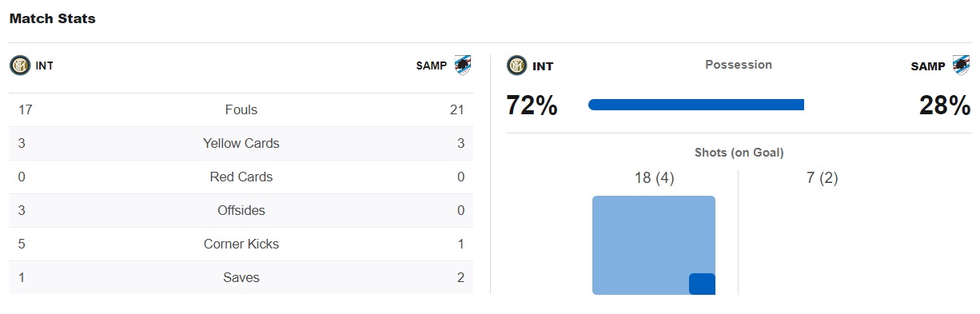Click the blue possession bar

pyautogui.click(x=696, y=105)
